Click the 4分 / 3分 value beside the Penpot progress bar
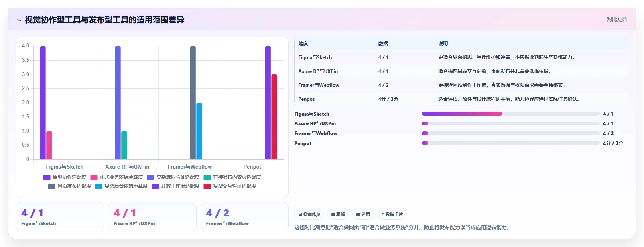Viewport: 644px width, 247px height. click(x=613, y=143)
